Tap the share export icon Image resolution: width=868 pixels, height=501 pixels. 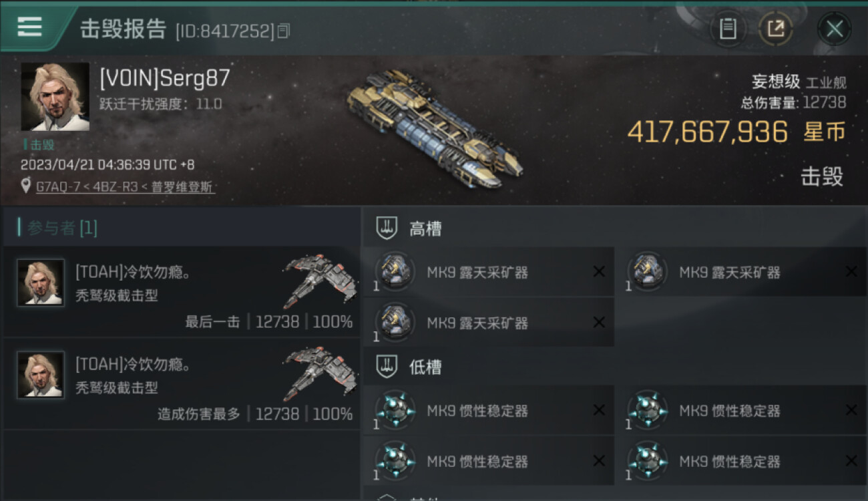point(775,29)
